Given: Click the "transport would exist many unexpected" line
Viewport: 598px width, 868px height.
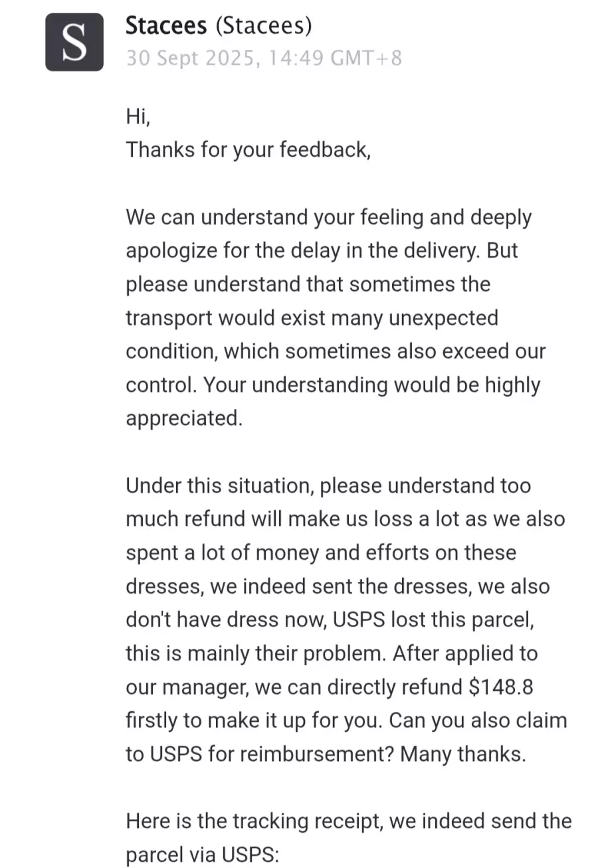Looking at the screenshot, I should click(312, 317).
